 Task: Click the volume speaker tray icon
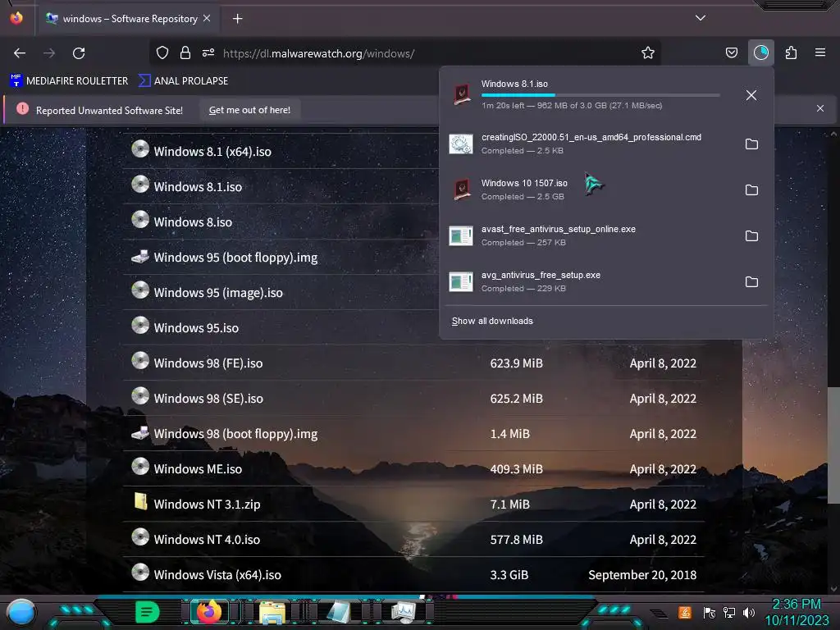749,612
